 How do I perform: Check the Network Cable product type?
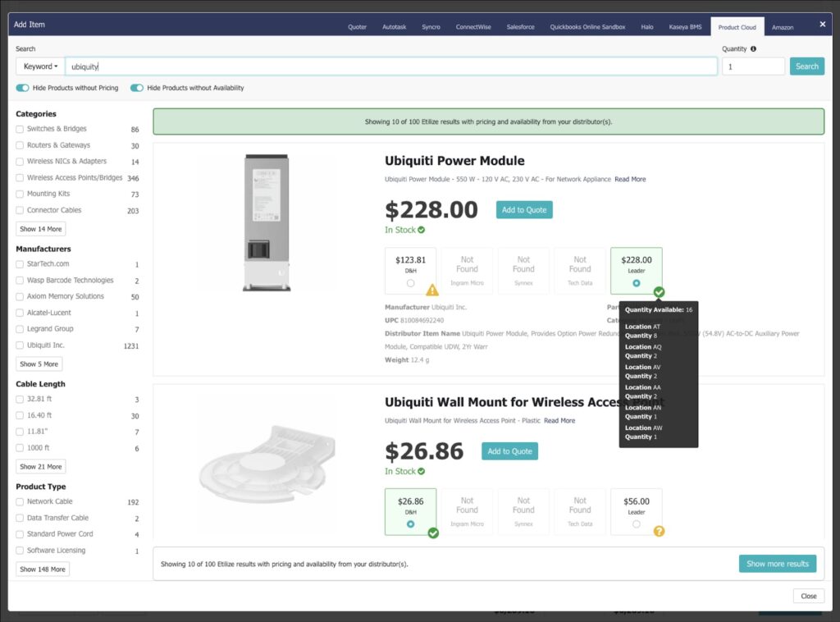pos(20,502)
